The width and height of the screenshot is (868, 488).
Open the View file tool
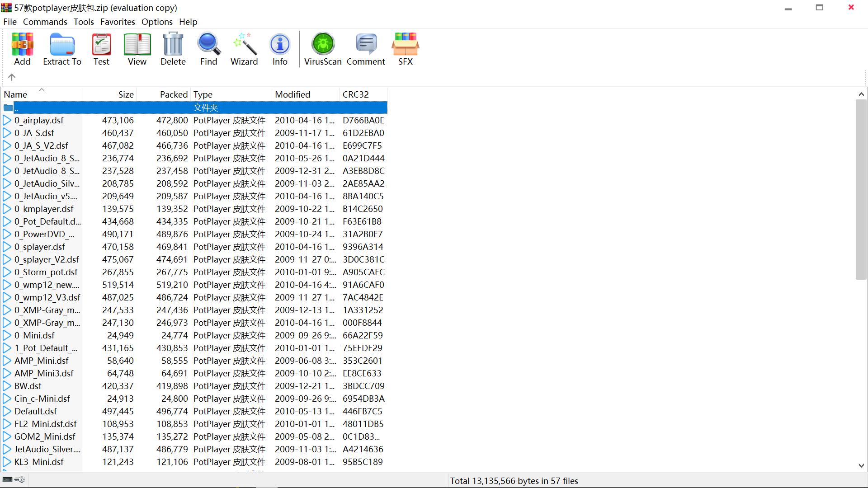tap(137, 49)
